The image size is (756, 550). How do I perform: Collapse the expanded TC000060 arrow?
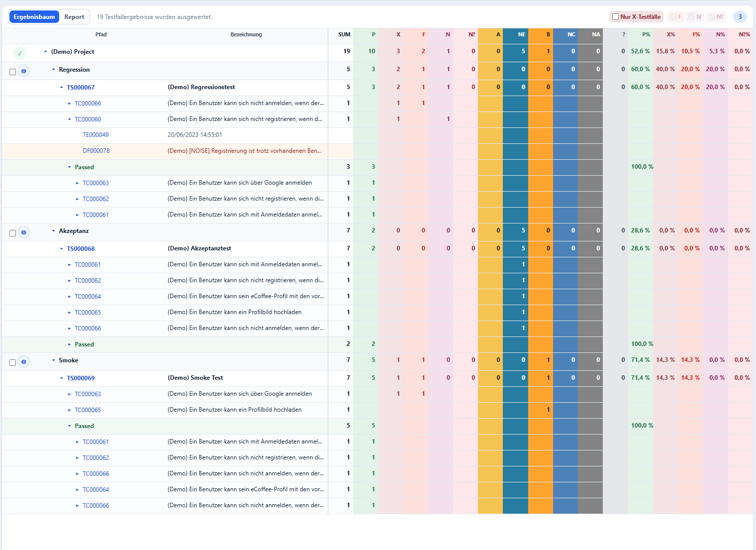coord(69,119)
